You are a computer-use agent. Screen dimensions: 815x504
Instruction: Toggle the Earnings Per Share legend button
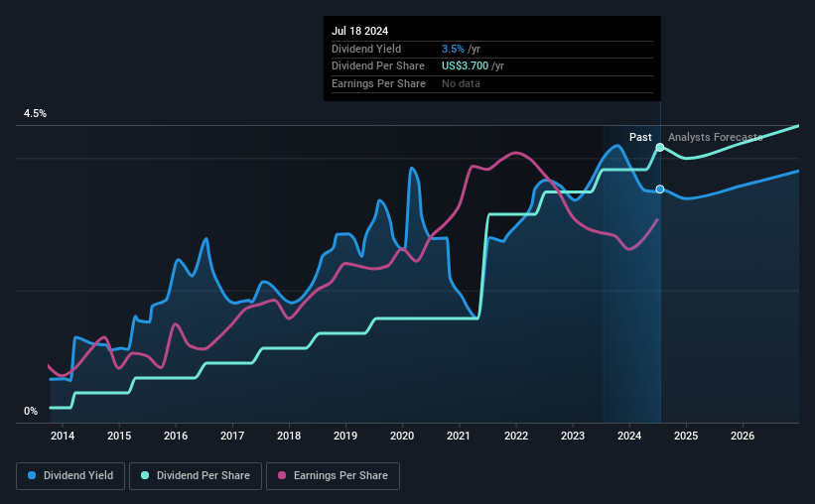[333, 476]
